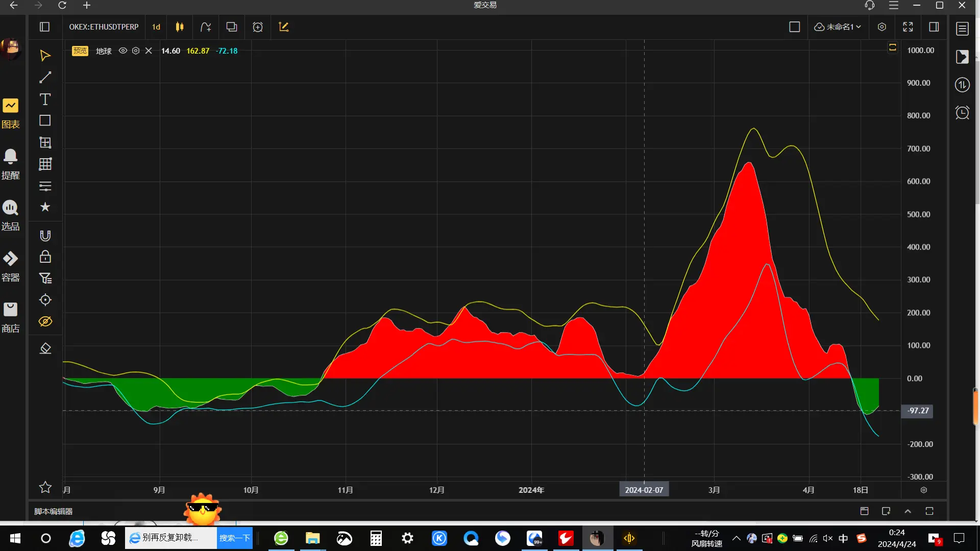Open the Windows Start menu
The image size is (980, 551).
(x=15, y=538)
